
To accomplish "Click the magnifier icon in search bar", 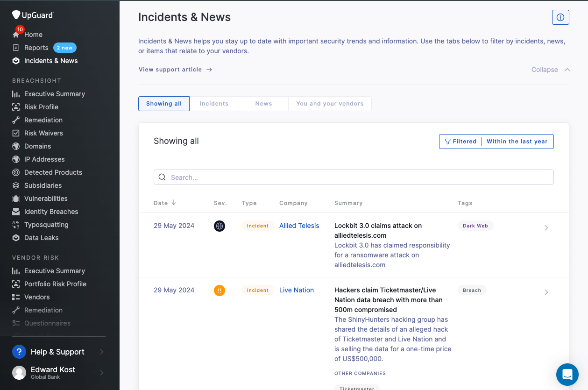I will pyautogui.click(x=162, y=177).
